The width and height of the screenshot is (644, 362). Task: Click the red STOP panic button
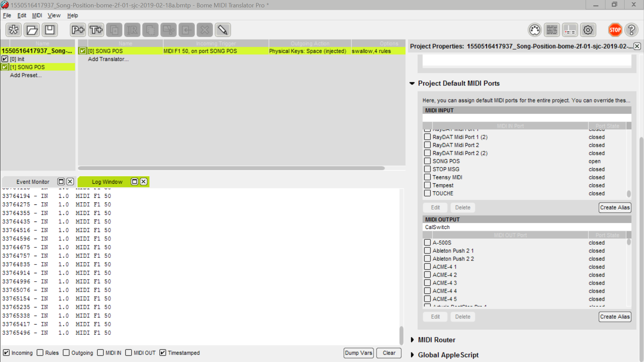(615, 30)
